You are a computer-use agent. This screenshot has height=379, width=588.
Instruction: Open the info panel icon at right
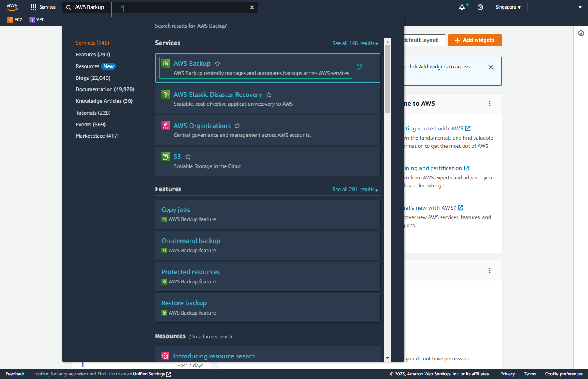(x=581, y=33)
